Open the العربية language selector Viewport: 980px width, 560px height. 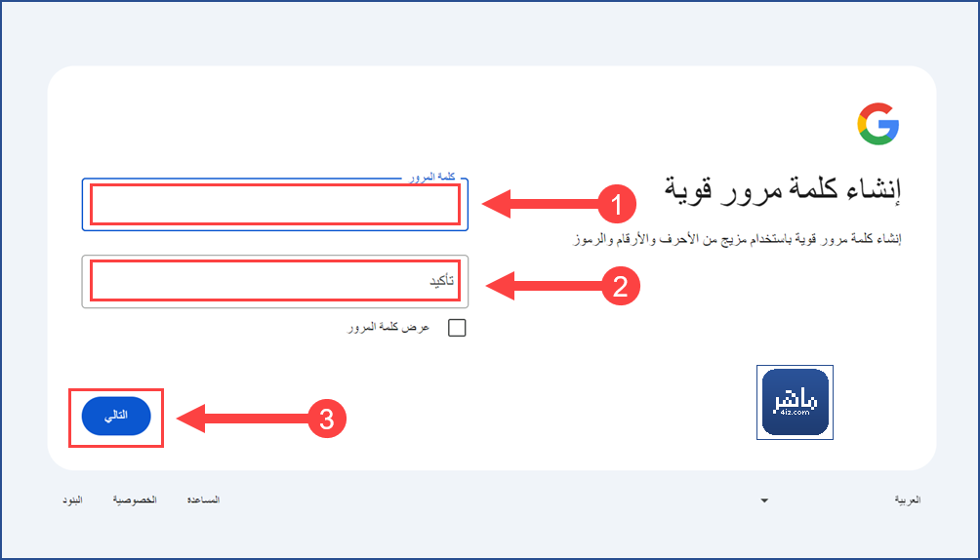(908, 500)
